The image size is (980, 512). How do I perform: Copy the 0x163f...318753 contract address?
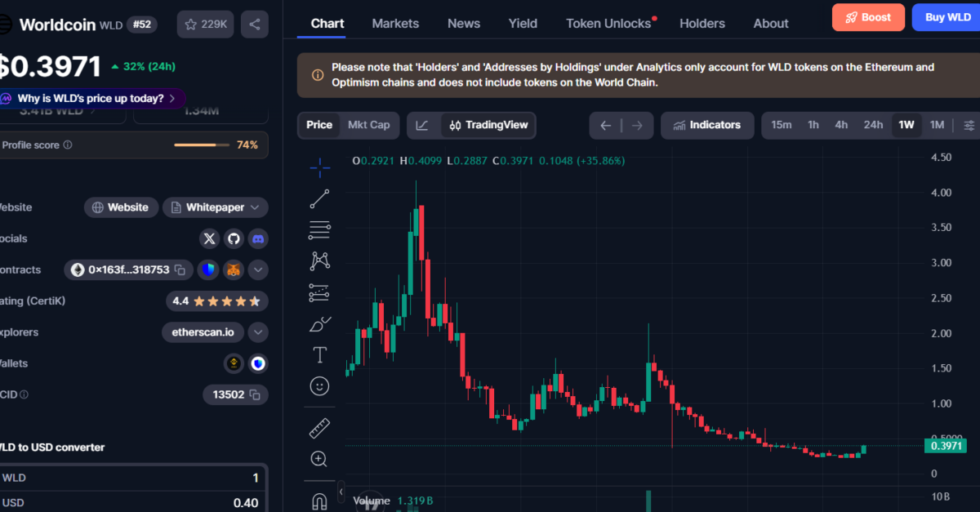point(179,269)
